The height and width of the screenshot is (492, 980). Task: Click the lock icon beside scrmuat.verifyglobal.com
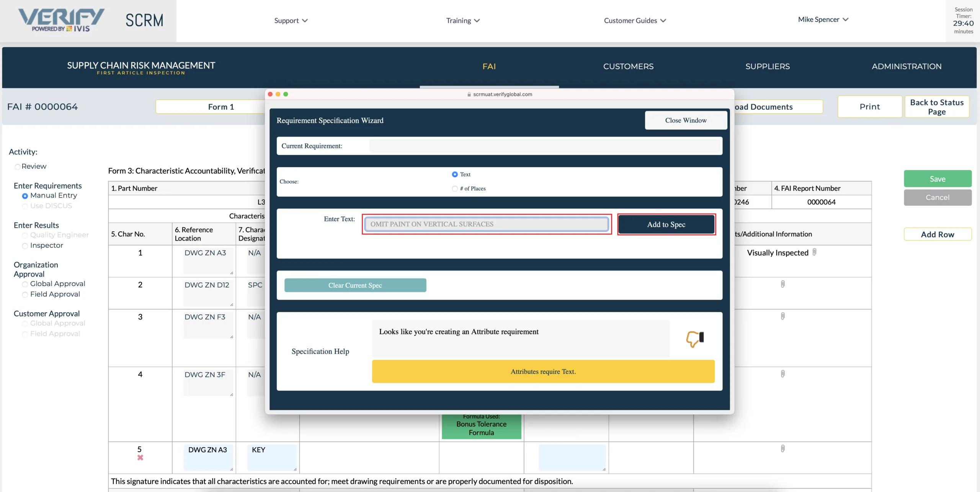[469, 94]
